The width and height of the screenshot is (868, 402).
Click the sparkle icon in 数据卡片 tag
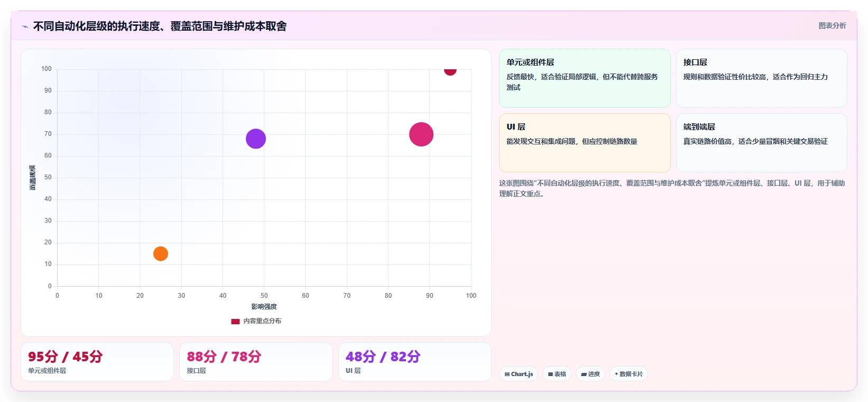[616, 374]
